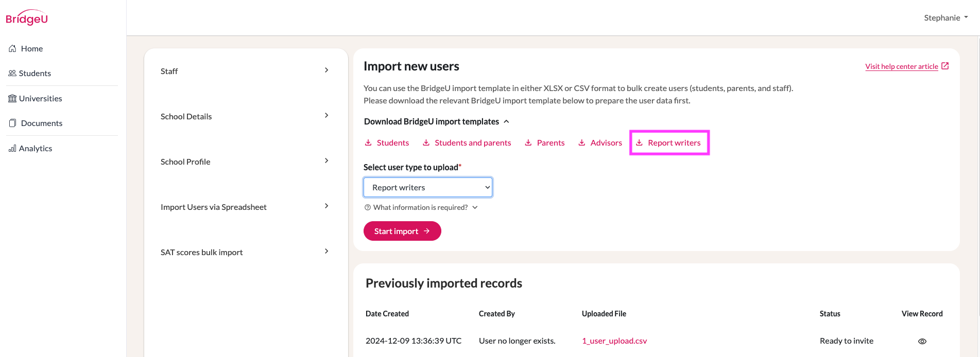The width and height of the screenshot is (980, 357).
Task: Open Documents in the sidebar
Action: (x=41, y=123)
